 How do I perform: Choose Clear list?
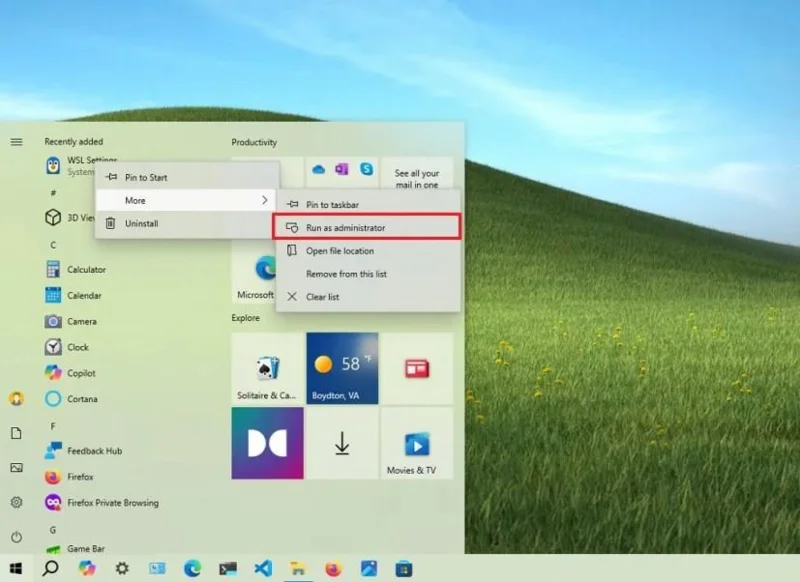tap(368, 297)
